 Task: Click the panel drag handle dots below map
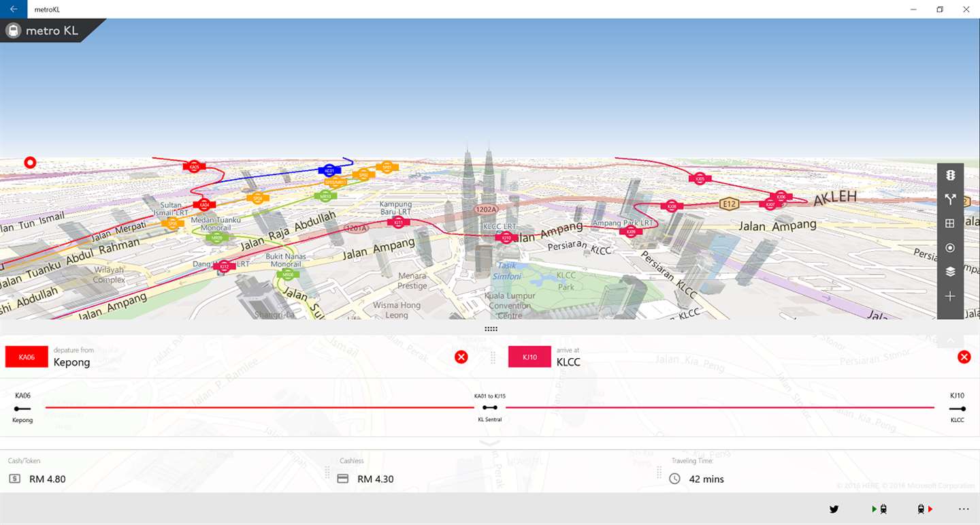491,328
